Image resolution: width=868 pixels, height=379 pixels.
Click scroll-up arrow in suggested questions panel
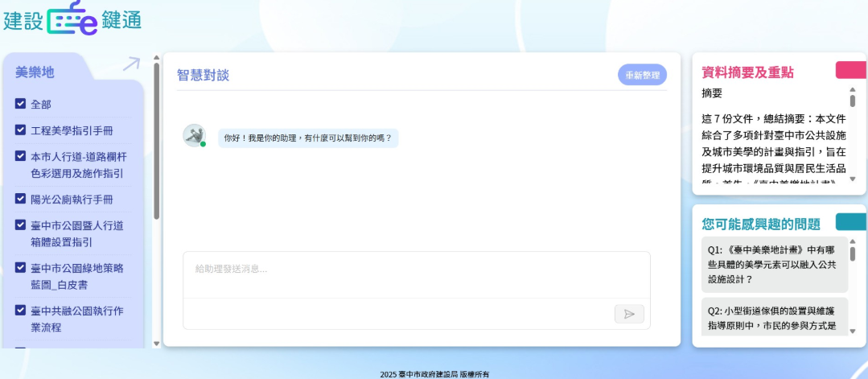coord(853,241)
